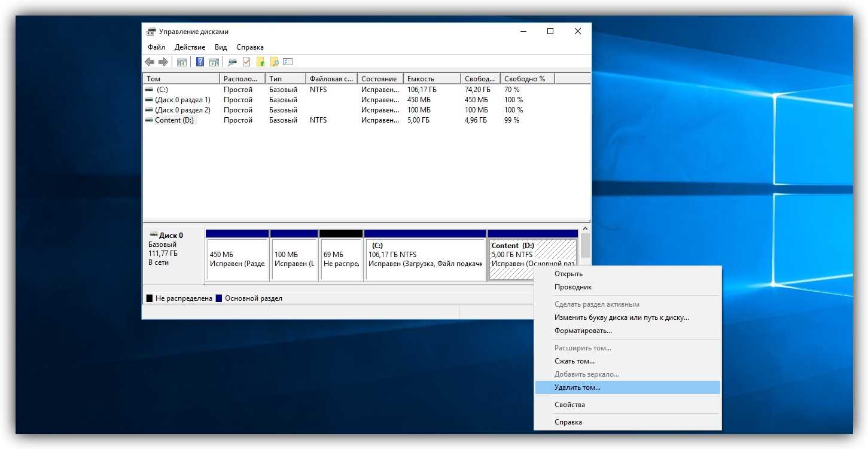This screenshot has width=868, height=449.
Task: Click the show/hide console tree icon
Action: point(182,62)
